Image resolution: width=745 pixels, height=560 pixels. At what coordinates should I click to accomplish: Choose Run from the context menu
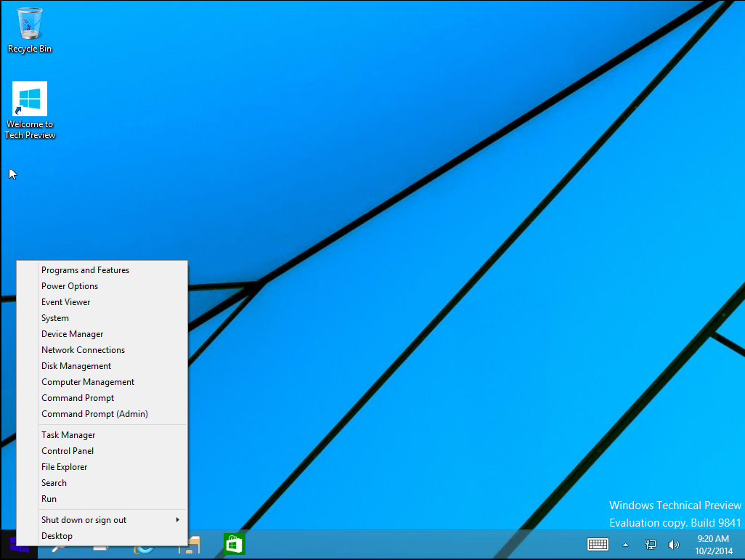[49, 499]
